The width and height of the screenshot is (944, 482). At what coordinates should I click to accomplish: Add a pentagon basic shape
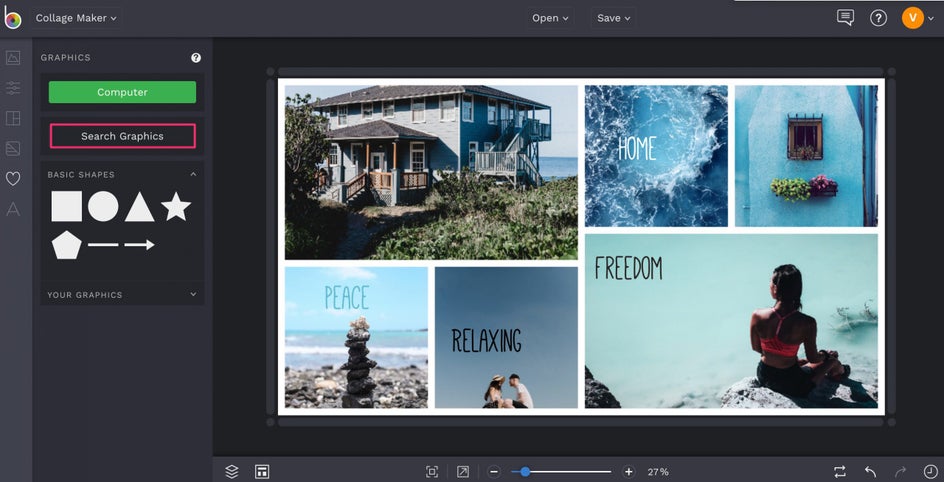66,244
